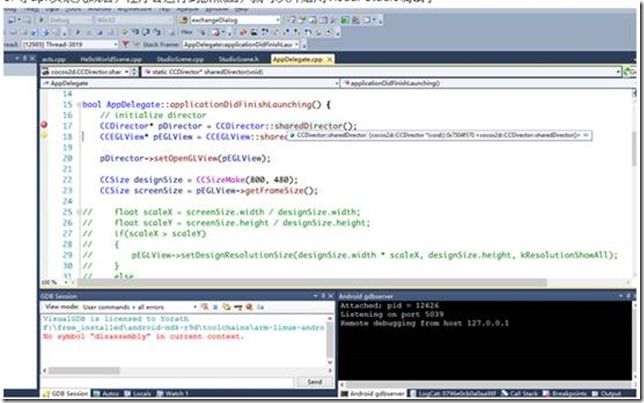Viewport: 644px width, 403px height.
Task: Open the Locals tab
Action: point(138,393)
